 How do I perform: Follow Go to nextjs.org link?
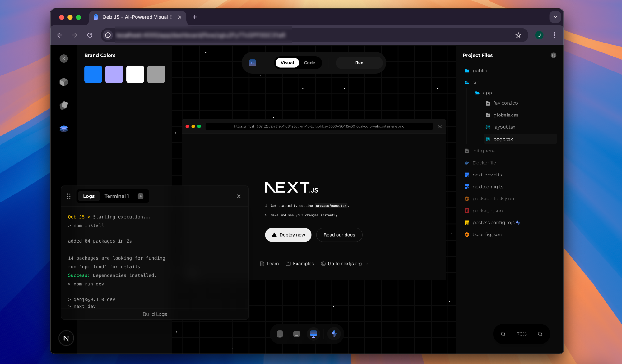tap(344, 264)
